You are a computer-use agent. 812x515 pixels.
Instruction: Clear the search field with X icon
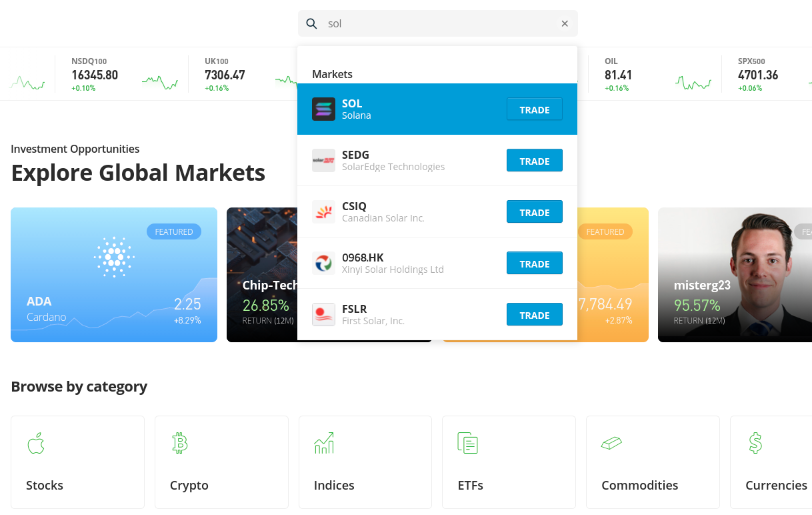tap(565, 24)
